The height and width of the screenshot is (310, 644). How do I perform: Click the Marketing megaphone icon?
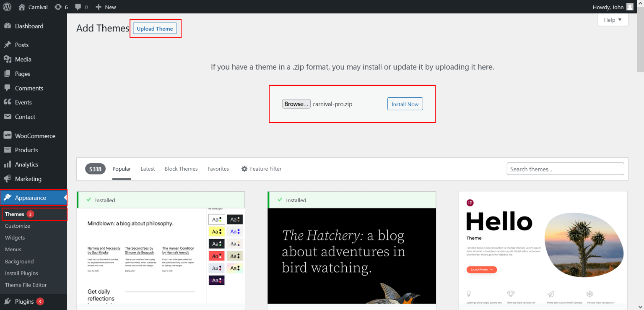coord(8,179)
